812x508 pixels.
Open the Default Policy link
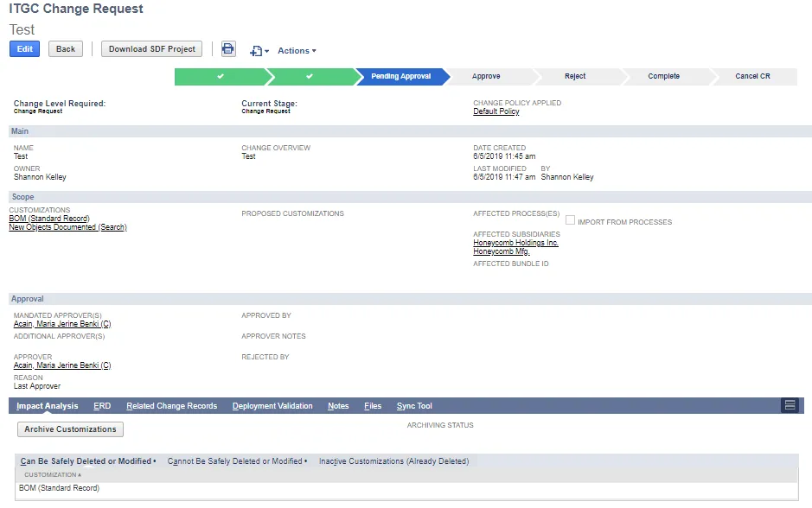coord(496,111)
